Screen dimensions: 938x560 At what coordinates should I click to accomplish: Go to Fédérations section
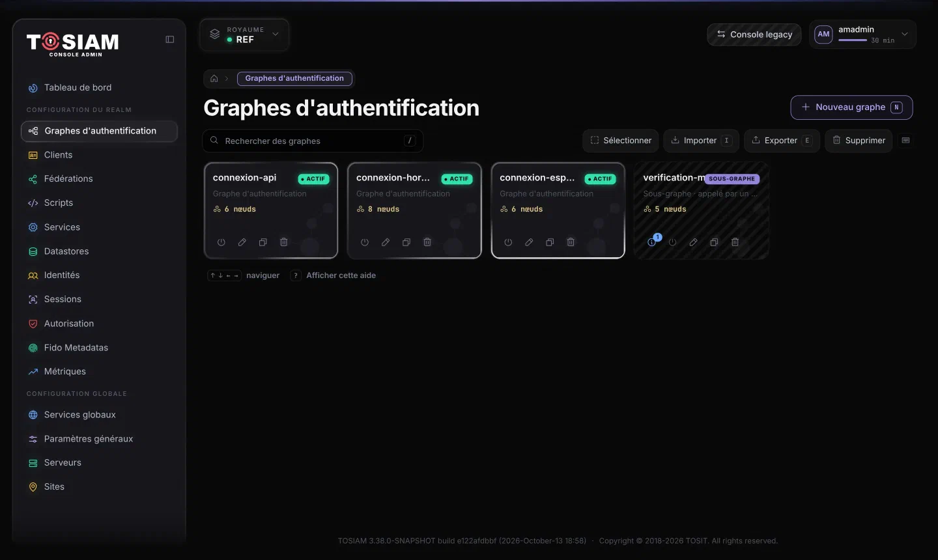tap(99, 179)
